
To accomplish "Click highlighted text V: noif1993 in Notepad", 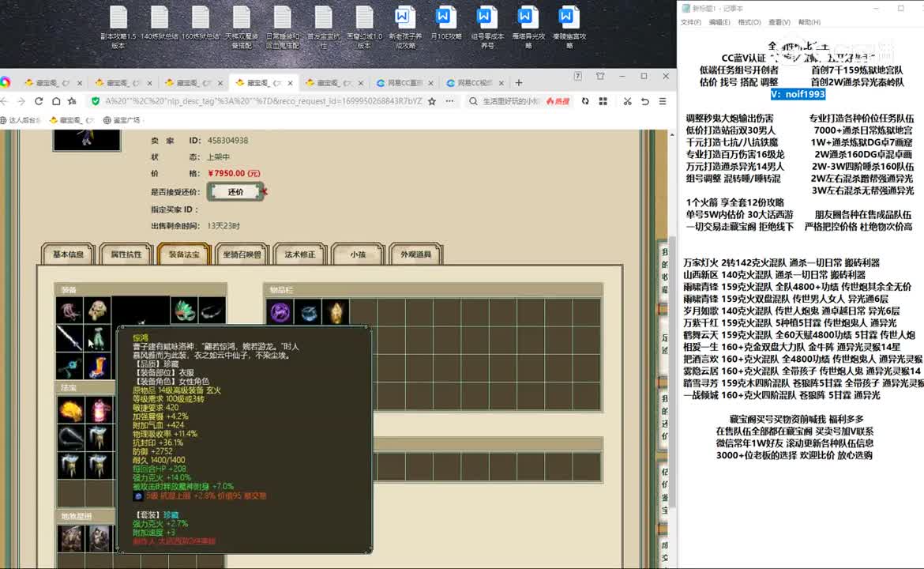I will [798, 94].
